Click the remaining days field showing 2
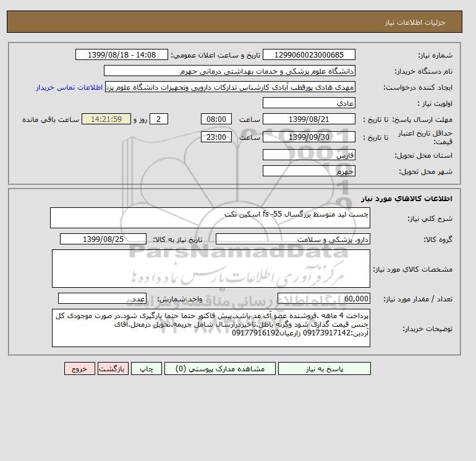Viewport: 476px width, 461px height. (158, 119)
